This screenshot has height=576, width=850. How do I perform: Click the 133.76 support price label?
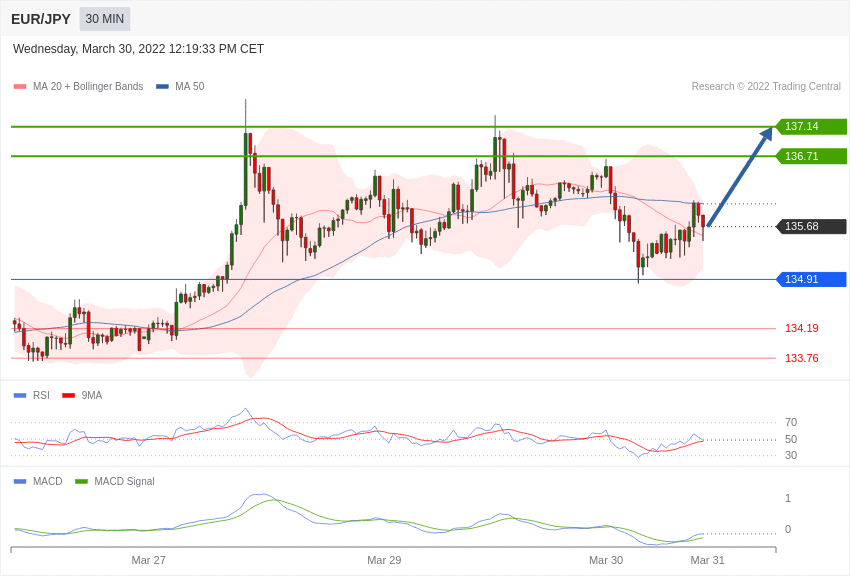(x=802, y=358)
